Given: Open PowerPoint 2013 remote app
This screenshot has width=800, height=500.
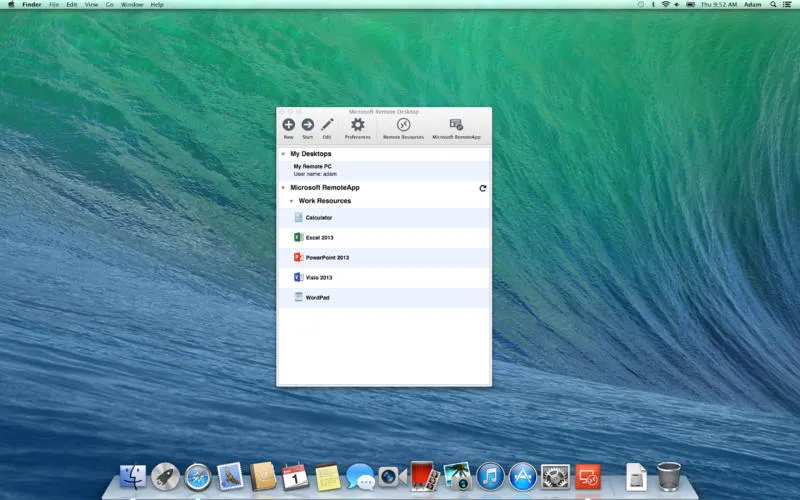Looking at the screenshot, I should (x=326, y=257).
